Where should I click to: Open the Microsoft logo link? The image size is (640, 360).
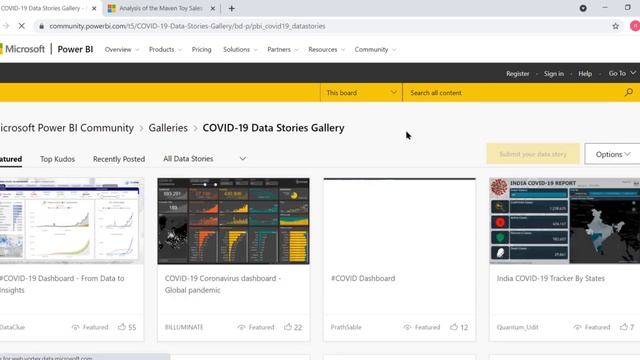click(x=22, y=49)
